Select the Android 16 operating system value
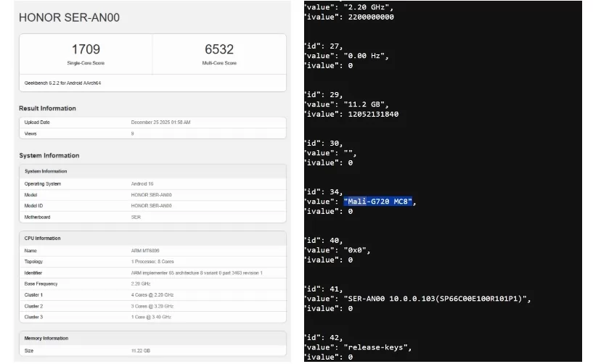Image resolution: width=593 pixels, height=364 pixels. tap(144, 184)
